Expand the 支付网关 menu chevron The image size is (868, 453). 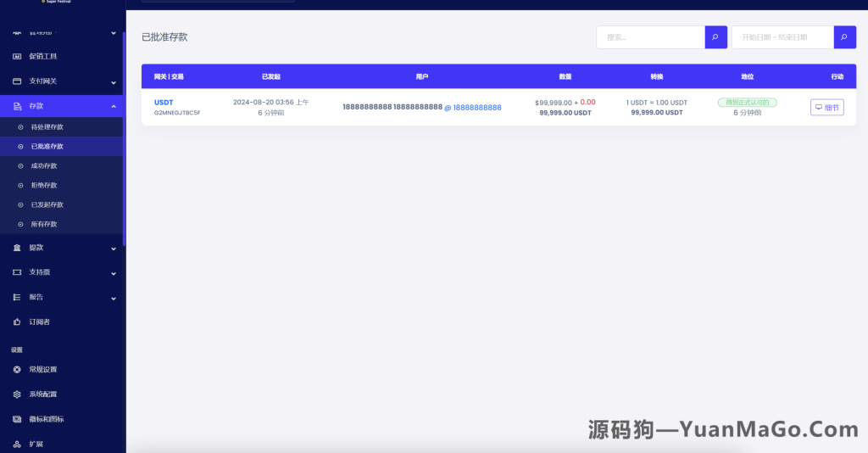[x=114, y=82]
